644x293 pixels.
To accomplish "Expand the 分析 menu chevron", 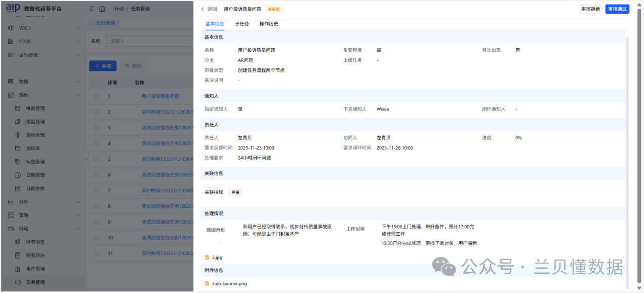I will point(78,202).
